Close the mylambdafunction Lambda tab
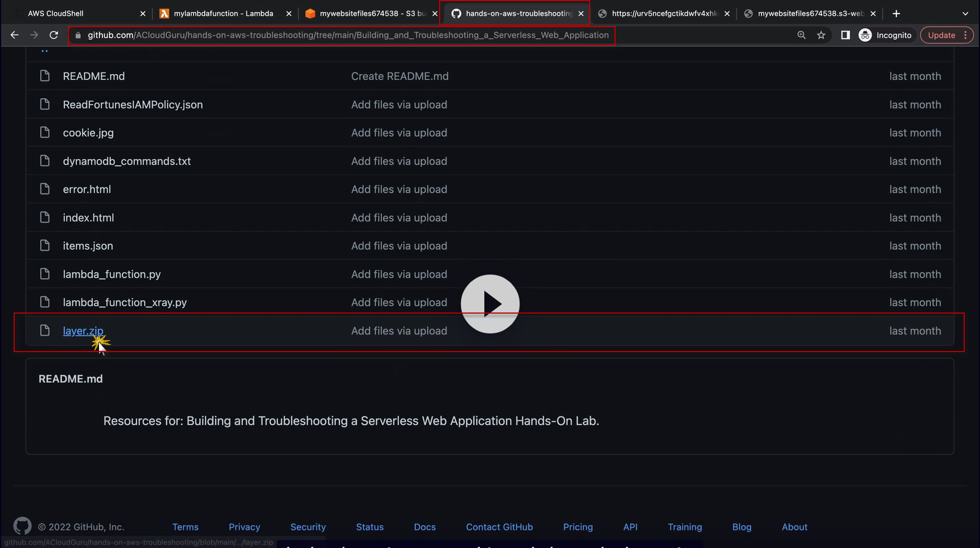980x548 pixels. pyautogui.click(x=289, y=14)
